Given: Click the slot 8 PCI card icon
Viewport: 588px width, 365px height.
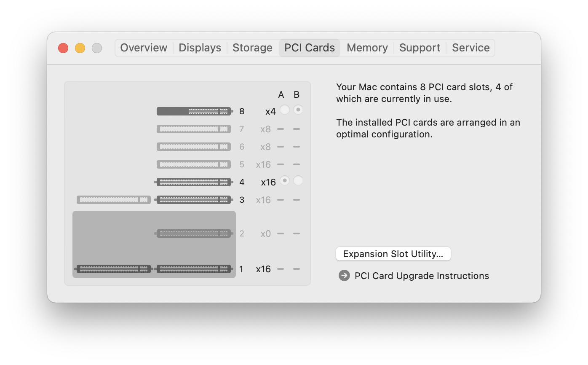Looking at the screenshot, I should (194, 111).
